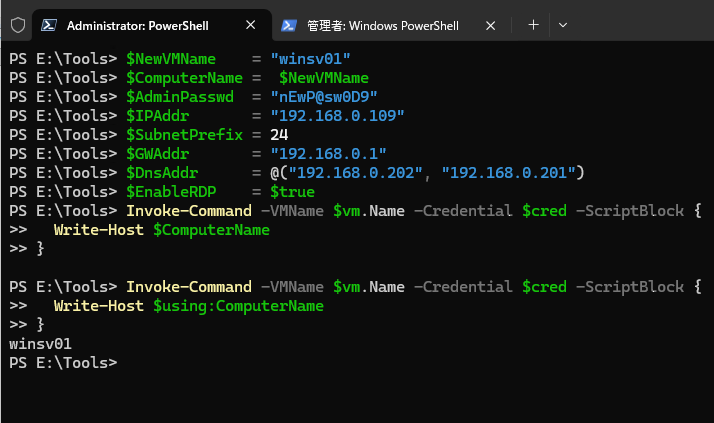Close the 管理者: Windows PowerShell tab
Viewport: 714px width, 423px height.
(490, 25)
